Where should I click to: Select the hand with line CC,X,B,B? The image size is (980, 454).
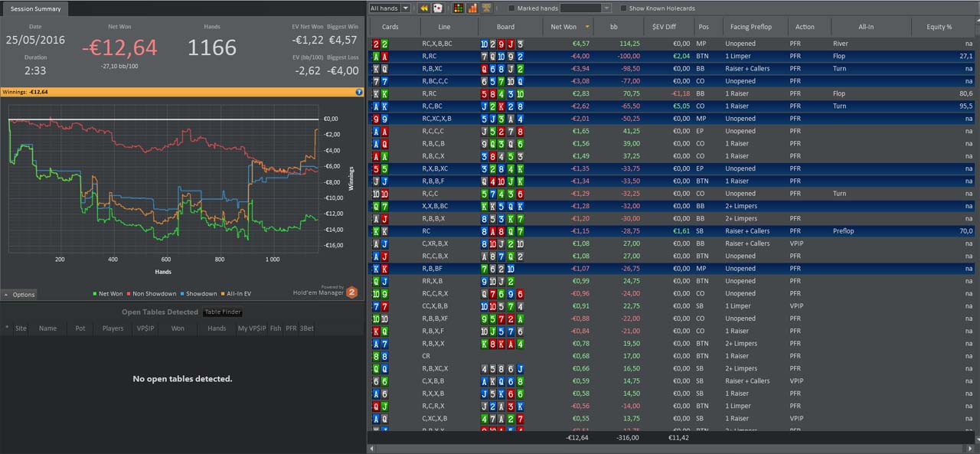point(673,306)
